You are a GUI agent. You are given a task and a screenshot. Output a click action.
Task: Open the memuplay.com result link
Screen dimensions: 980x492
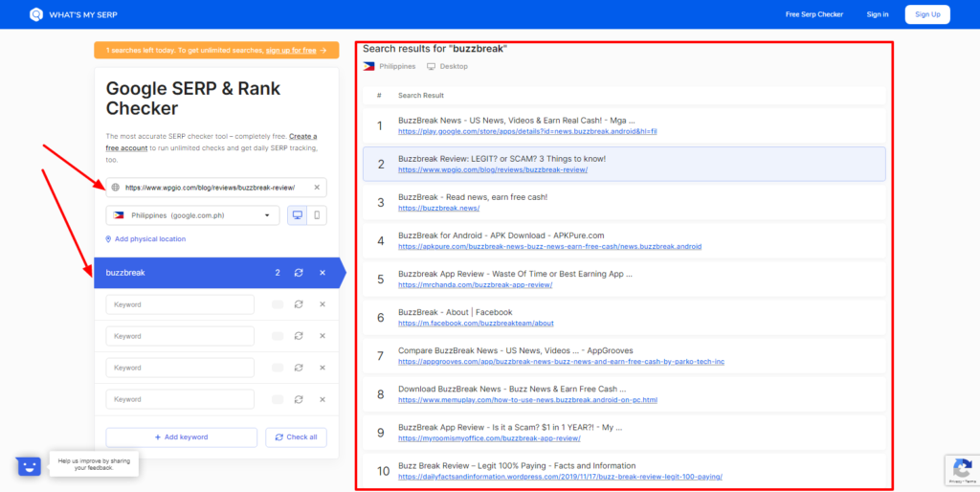527,400
